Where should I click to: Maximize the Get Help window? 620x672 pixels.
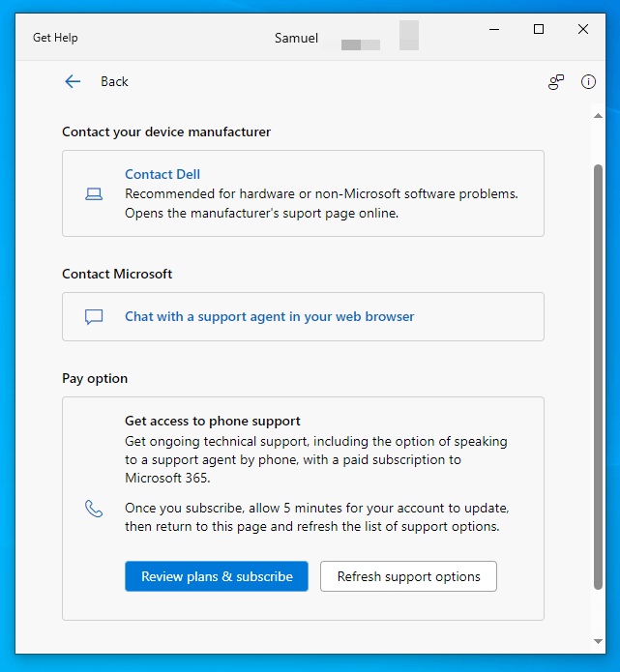539,29
